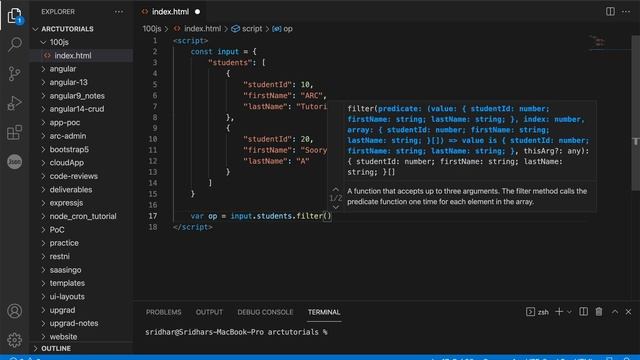The image size is (640, 360).
Task: Expand the cloudApp folder
Action: click(82, 162)
